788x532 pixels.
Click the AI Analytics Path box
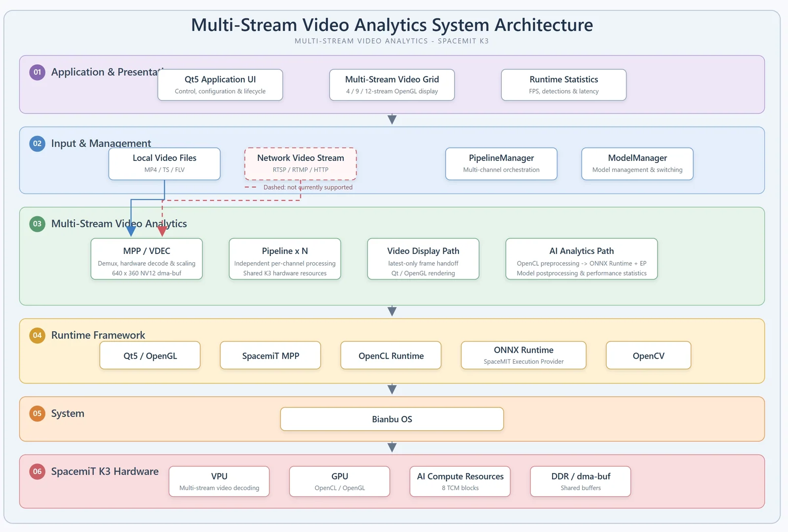tap(582, 259)
